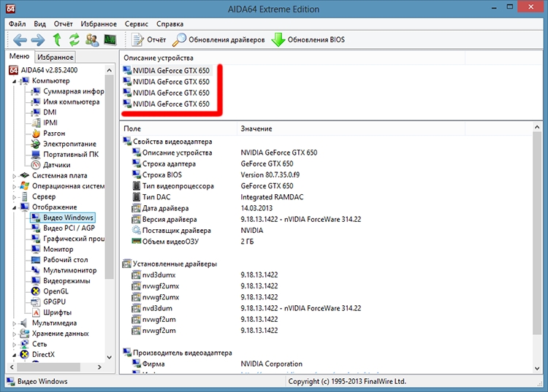Open the Вид menu
The image size is (548, 392).
(40, 24)
